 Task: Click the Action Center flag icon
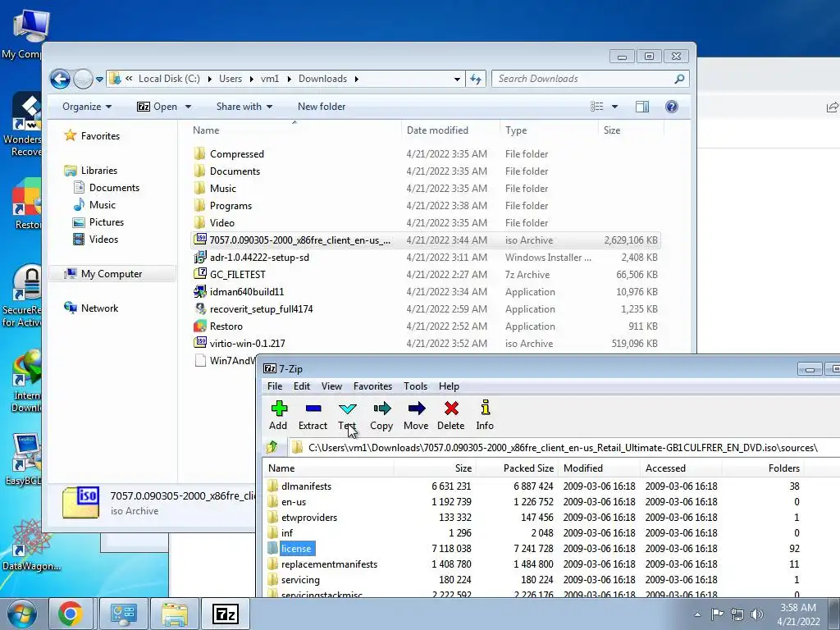click(x=717, y=614)
